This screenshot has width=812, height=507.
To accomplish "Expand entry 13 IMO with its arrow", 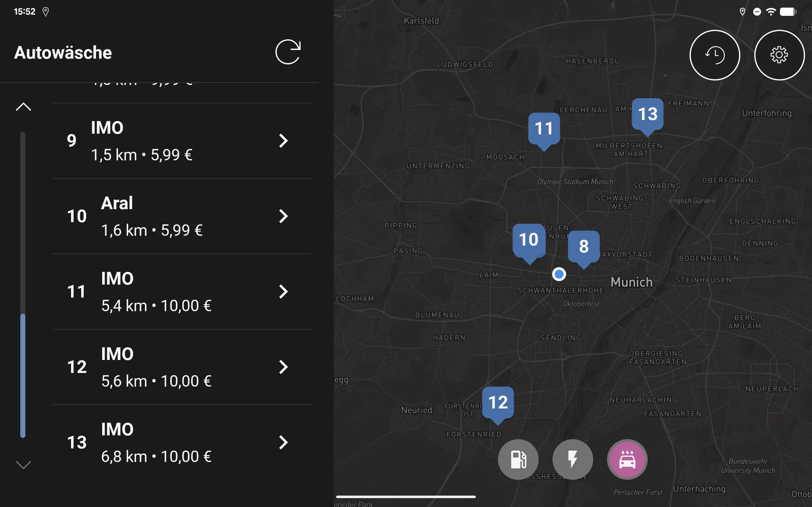I will [284, 442].
